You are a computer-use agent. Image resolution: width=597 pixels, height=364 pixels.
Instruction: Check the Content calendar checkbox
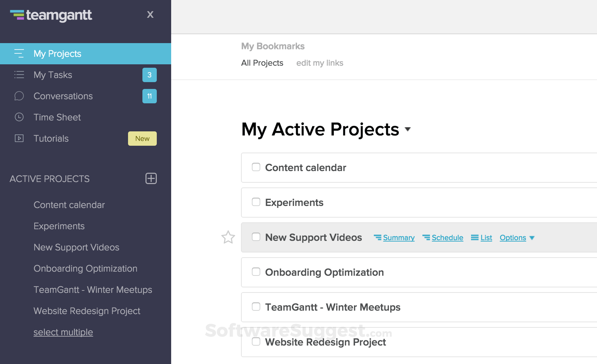tap(256, 167)
